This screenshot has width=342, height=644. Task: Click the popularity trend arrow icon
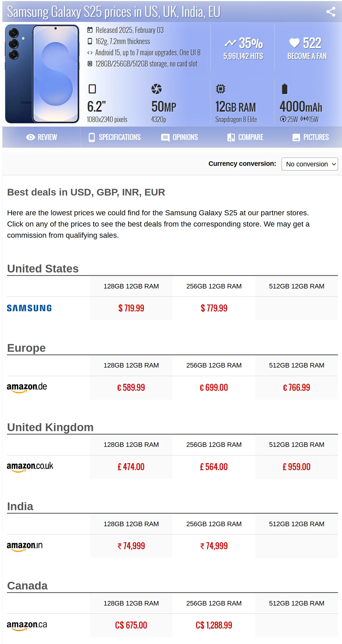230,43
